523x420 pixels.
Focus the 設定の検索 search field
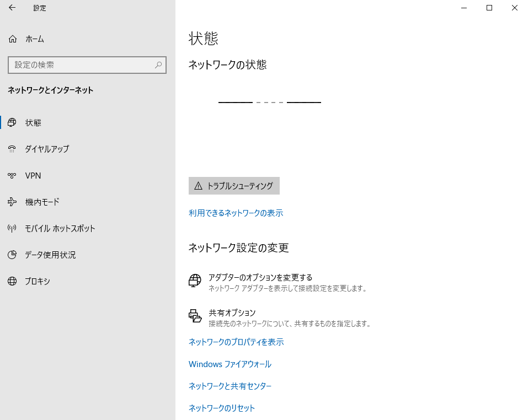(x=87, y=64)
